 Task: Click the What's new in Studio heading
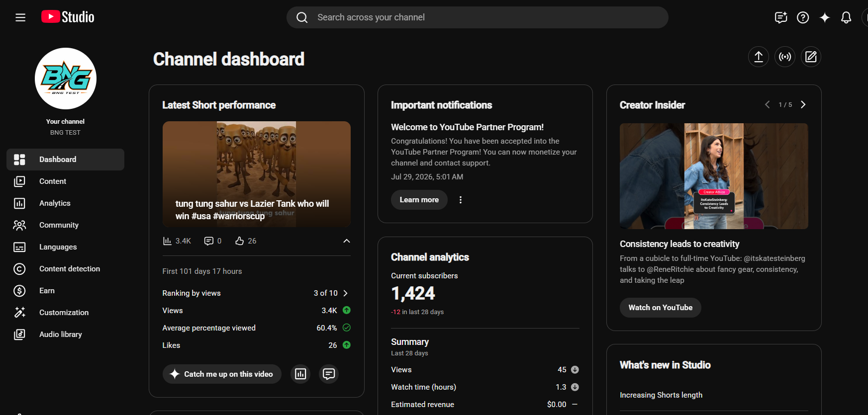[665, 365]
